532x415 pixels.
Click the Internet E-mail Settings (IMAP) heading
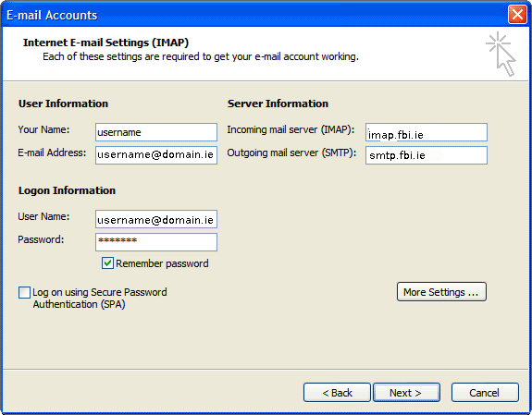pyautogui.click(x=105, y=43)
